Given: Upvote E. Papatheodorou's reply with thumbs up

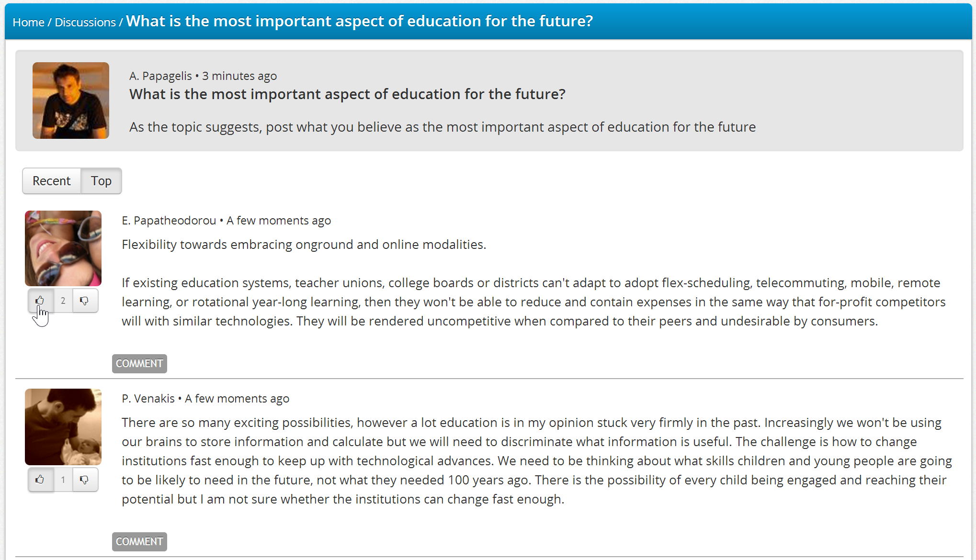Looking at the screenshot, I should point(40,301).
